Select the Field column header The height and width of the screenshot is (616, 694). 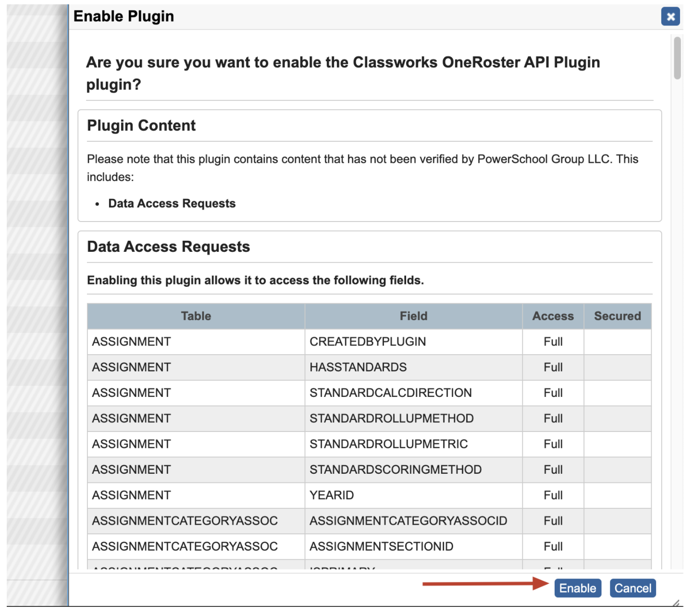[x=413, y=316]
